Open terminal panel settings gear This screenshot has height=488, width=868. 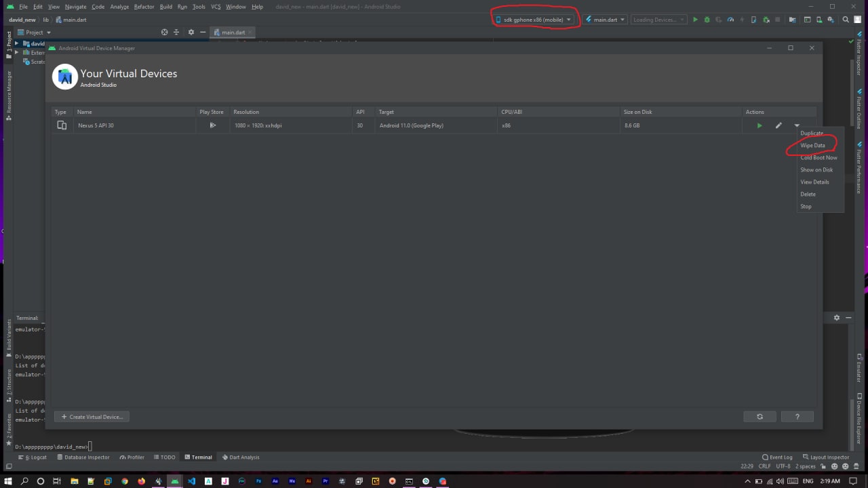836,318
